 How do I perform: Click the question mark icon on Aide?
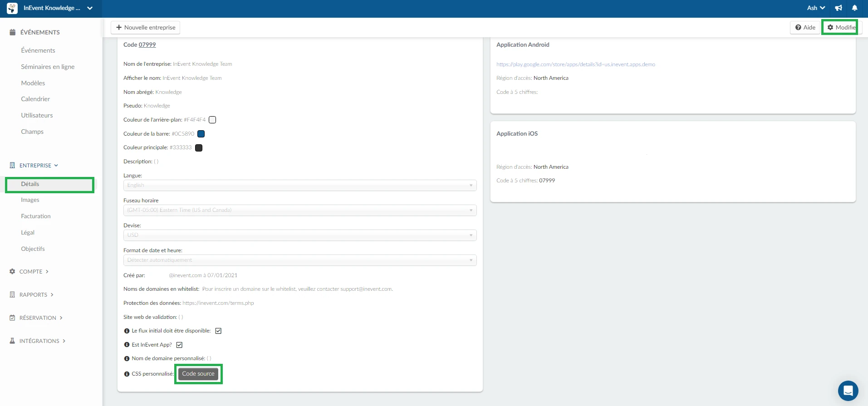coord(798,28)
